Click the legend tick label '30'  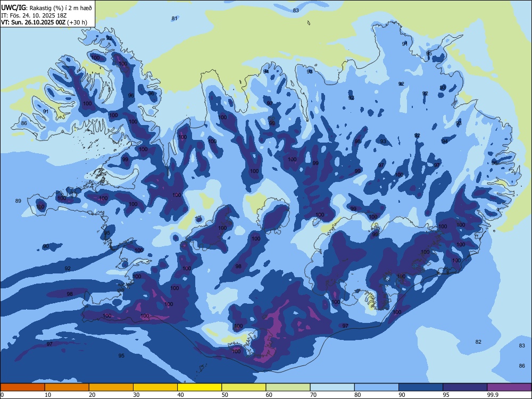pyautogui.click(x=136, y=395)
